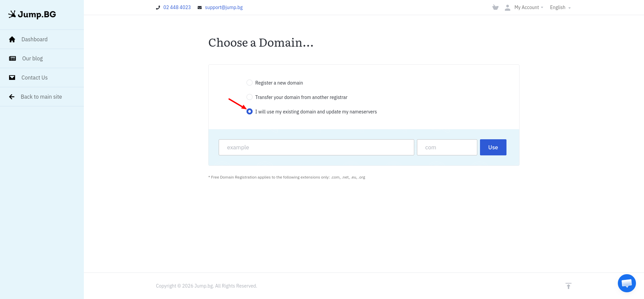Select use my existing domain option

(250, 111)
